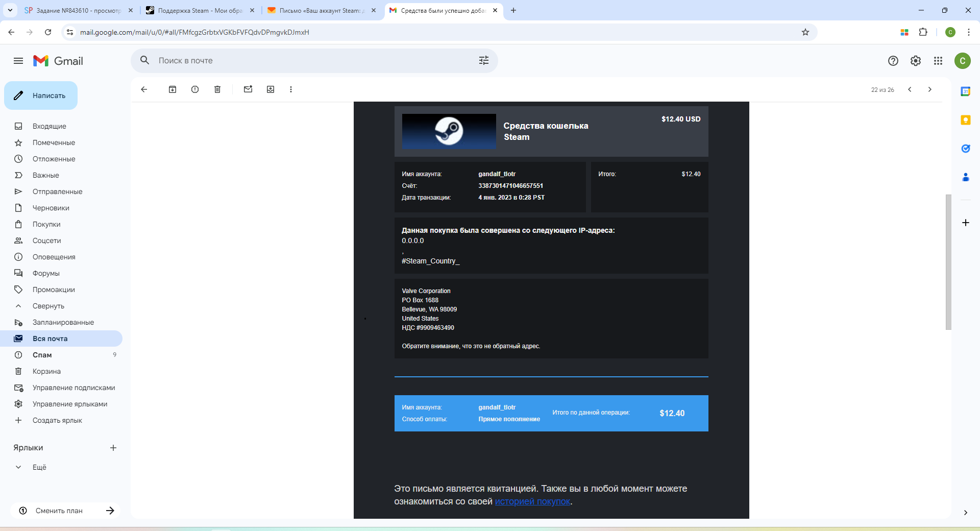Switch to the Поддержка Steam tab

point(200,10)
